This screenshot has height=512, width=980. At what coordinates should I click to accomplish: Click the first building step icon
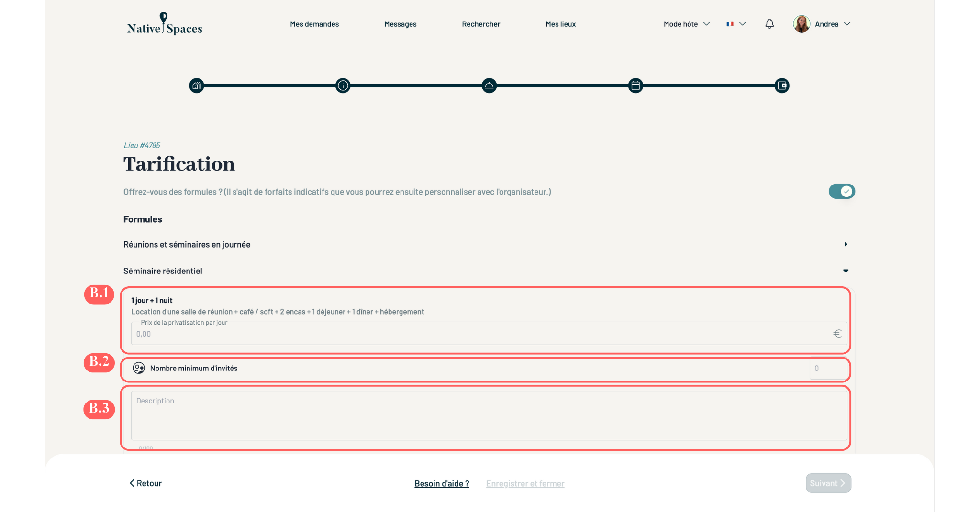(197, 86)
